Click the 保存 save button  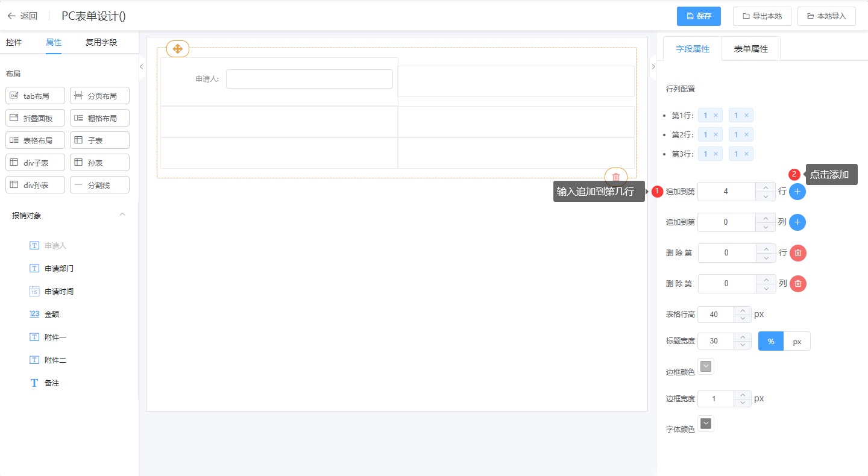(x=699, y=16)
